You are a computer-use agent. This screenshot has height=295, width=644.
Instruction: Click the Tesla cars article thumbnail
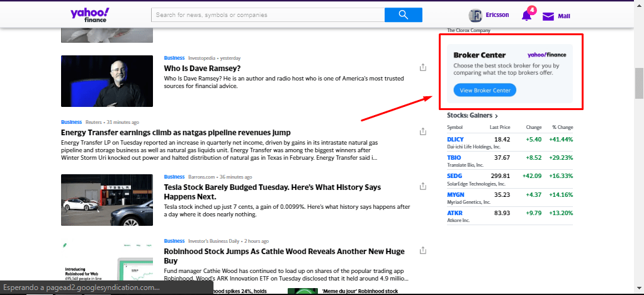(107, 200)
